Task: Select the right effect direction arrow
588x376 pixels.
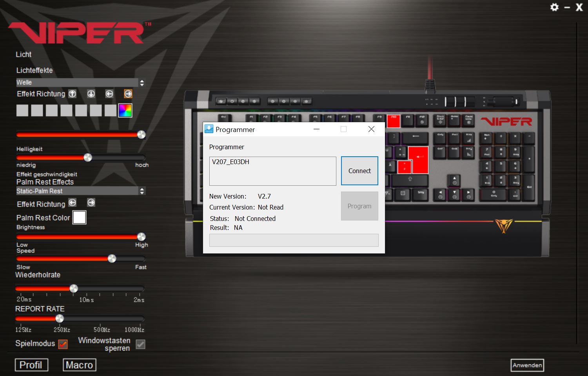Action: tap(127, 94)
